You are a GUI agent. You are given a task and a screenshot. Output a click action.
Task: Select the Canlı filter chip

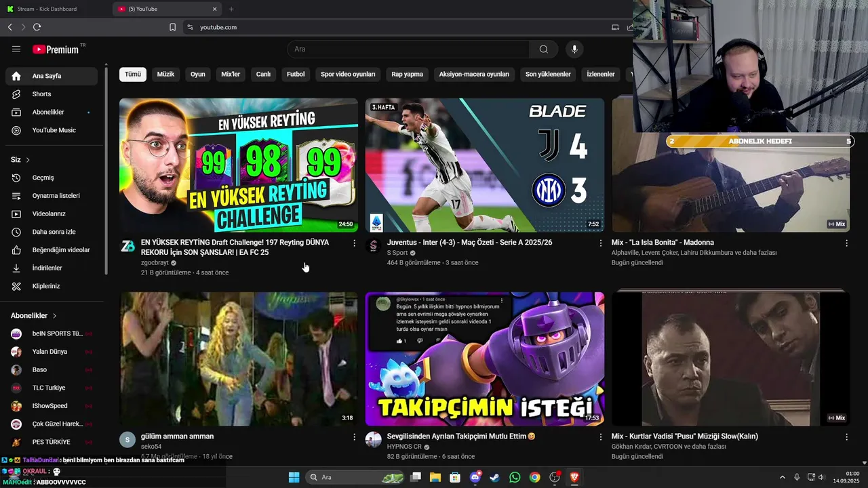tap(263, 75)
